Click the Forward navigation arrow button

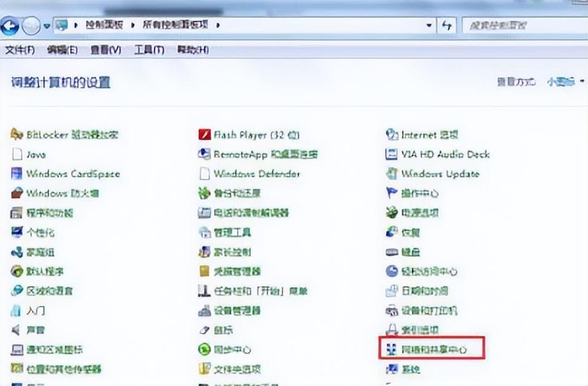(x=31, y=26)
